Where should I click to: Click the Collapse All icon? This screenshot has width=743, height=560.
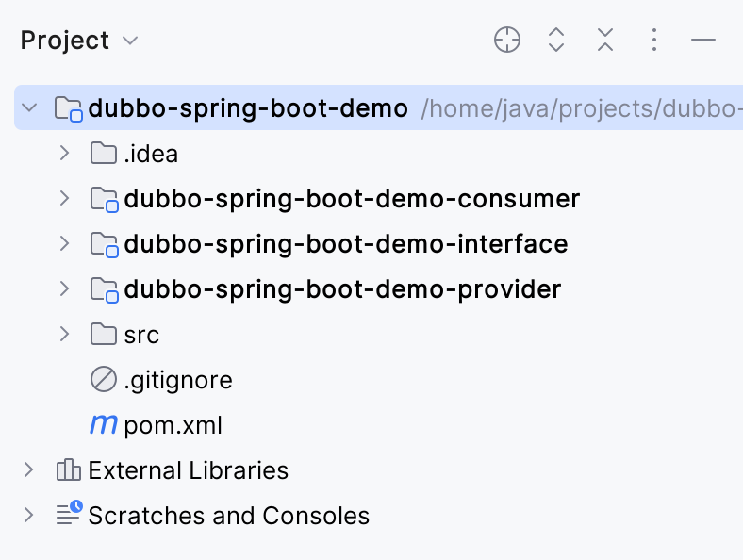605,40
